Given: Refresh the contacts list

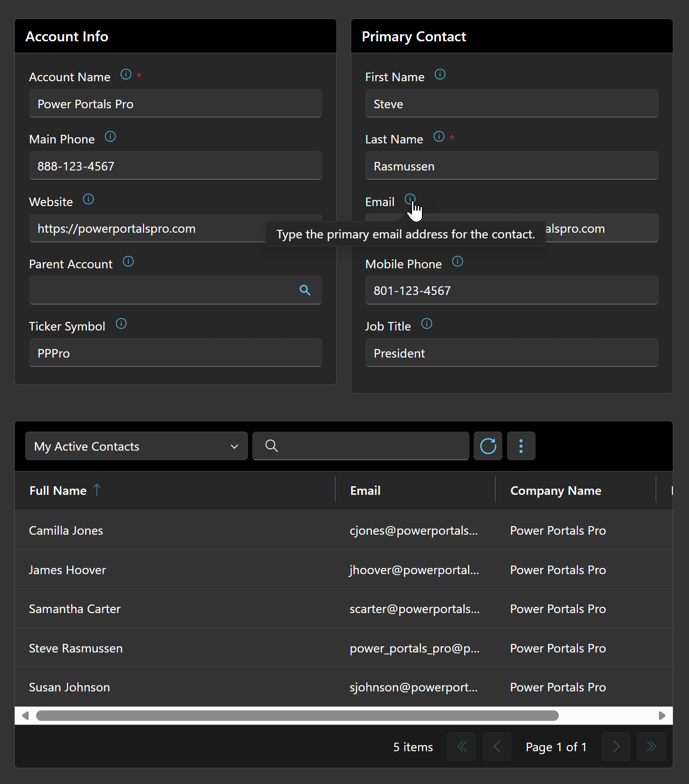Looking at the screenshot, I should (x=488, y=446).
